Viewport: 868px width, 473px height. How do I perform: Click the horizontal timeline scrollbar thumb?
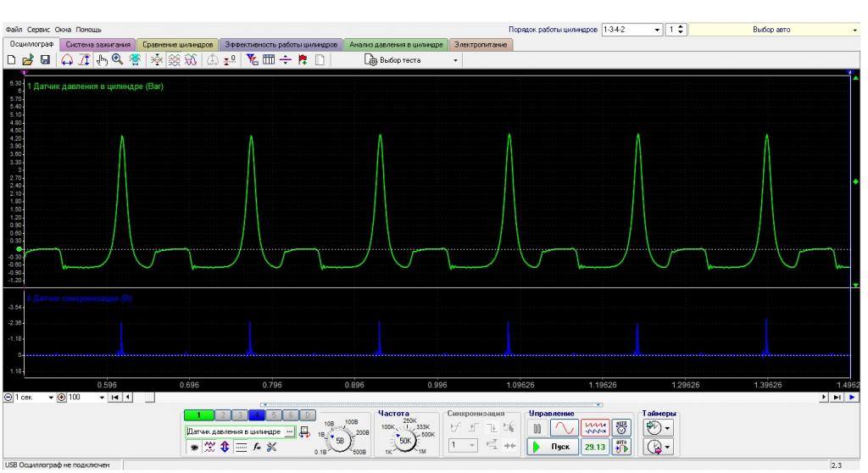pos(149,397)
